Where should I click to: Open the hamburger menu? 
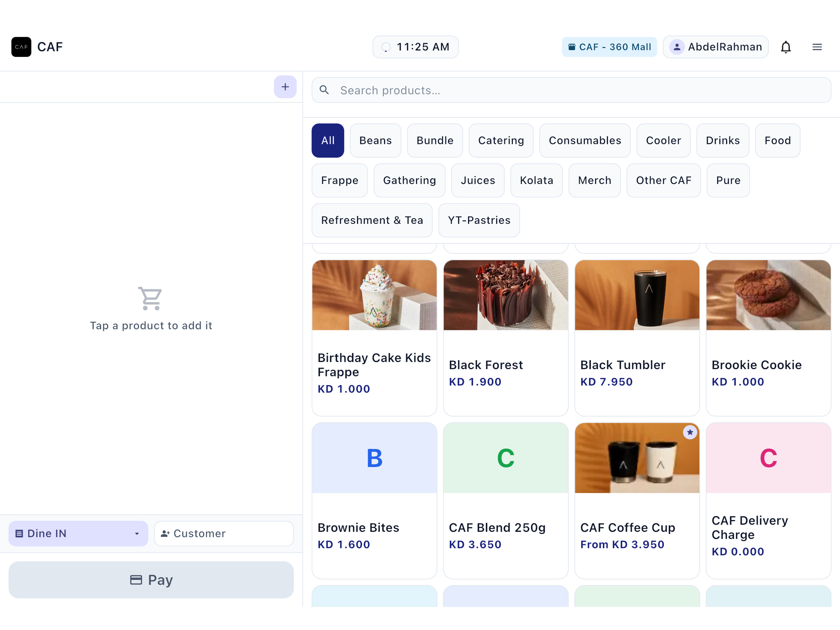click(817, 47)
